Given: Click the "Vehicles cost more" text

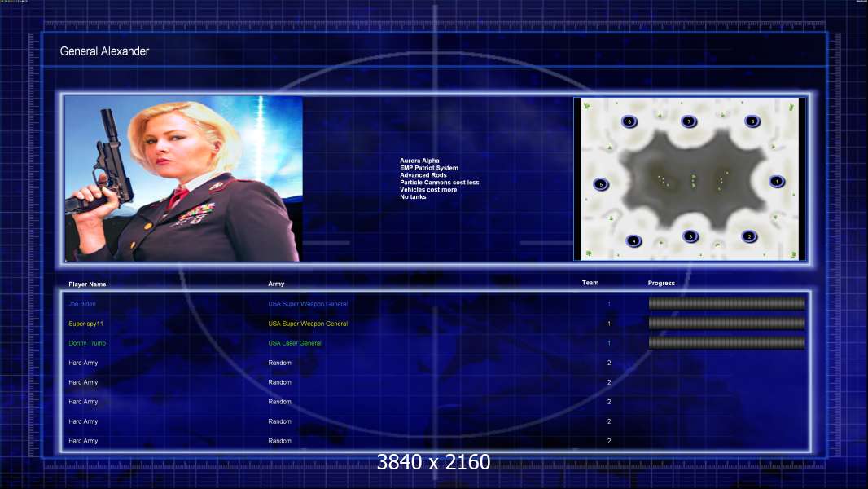Looking at the screenshot, I should pyautogui.click(x=428, y=189).
